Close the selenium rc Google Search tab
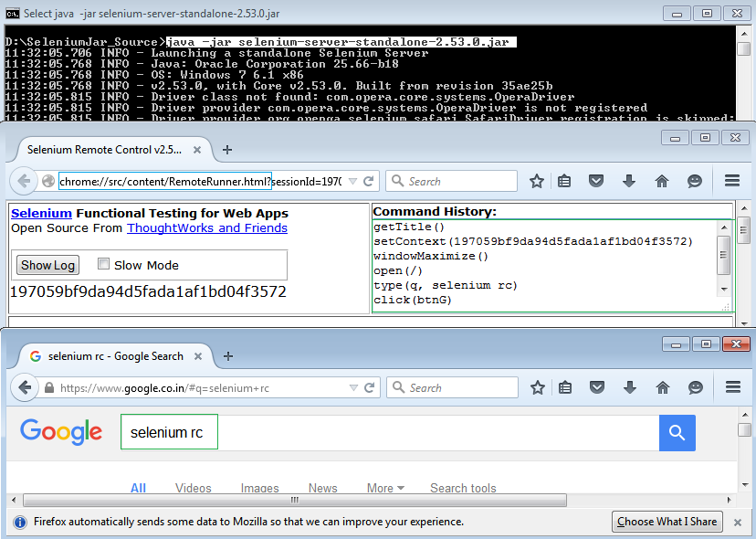Screen dimensions: 756x539 pyautogui.click(x=198, y=356)
